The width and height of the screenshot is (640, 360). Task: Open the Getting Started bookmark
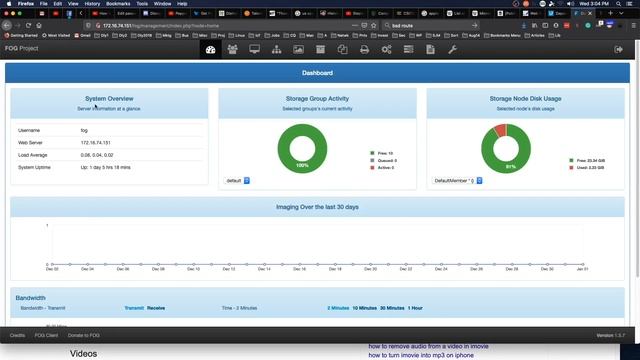click(21, 36)
